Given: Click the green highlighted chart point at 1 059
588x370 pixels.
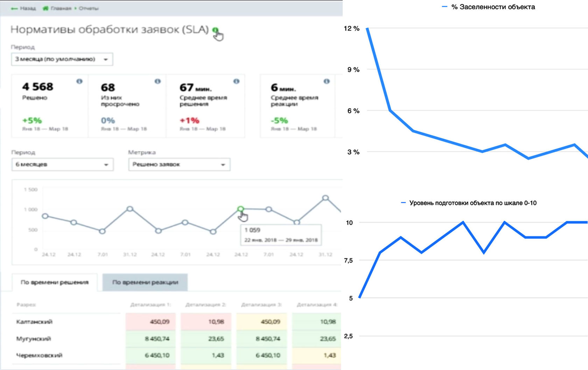Looking at the screenshot, I should point(240,209).
